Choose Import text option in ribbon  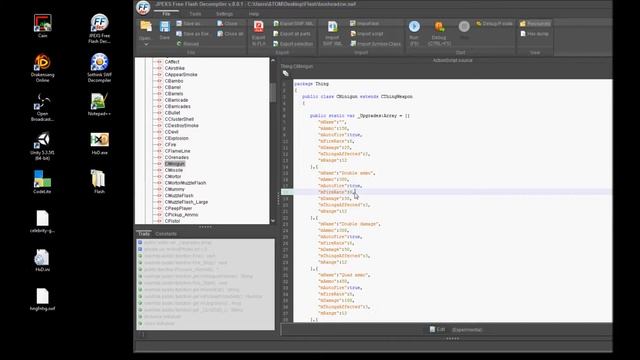pos(364,24)
